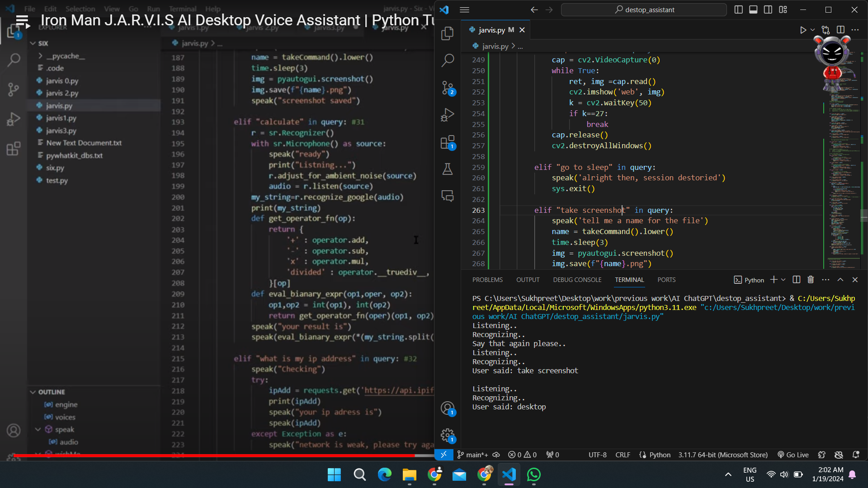Close the terminal panel with the X
868x488 pixels.
(855, 280)
